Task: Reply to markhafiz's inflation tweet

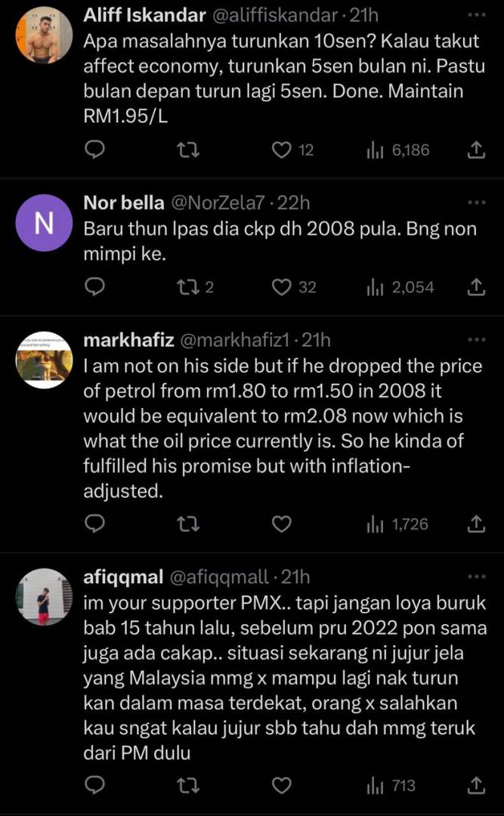Action: tap(94, 524)
